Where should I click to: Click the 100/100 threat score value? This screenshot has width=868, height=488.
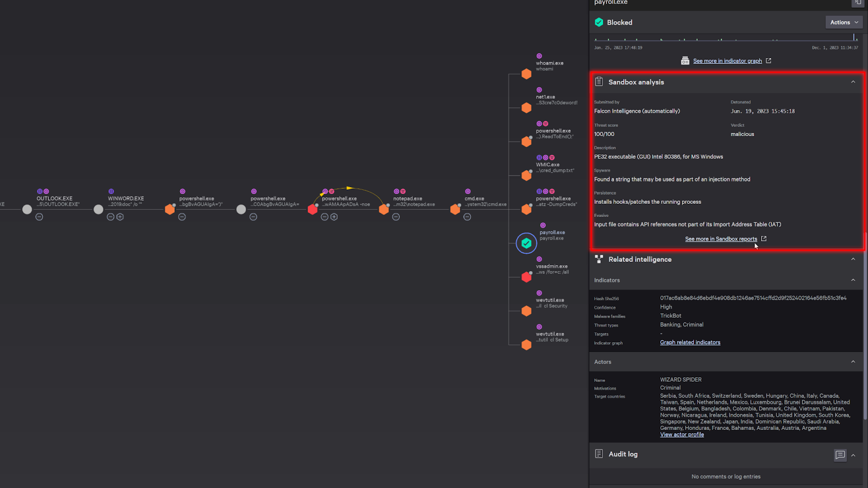pyautogui.click(x=604, y=134)
